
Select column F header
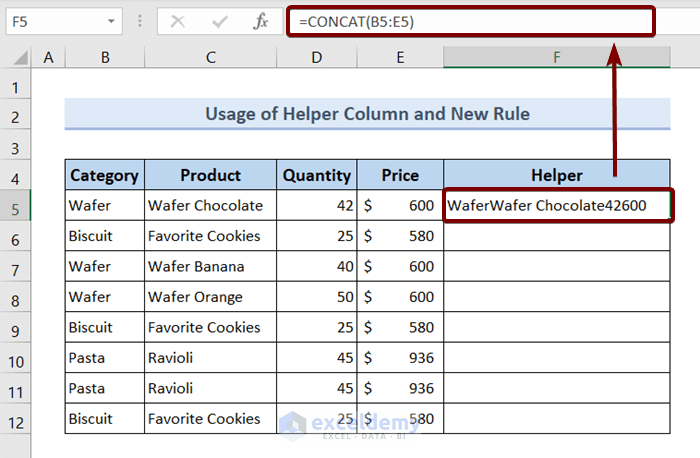point(557,58)
